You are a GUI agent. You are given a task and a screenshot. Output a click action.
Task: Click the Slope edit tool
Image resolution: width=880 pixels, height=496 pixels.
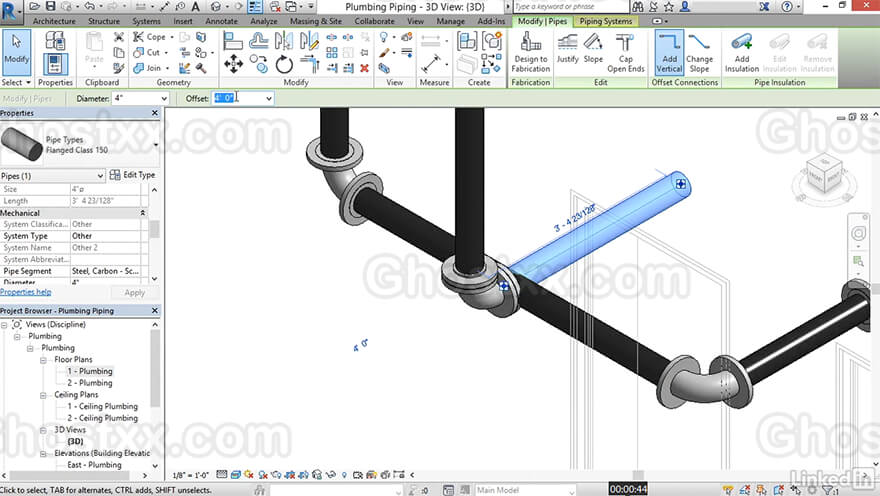tap(593, 49)
